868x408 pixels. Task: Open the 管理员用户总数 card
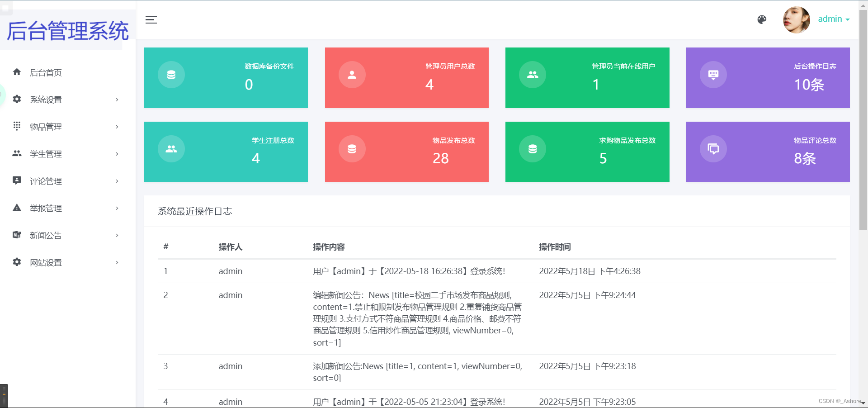point(406,78)
